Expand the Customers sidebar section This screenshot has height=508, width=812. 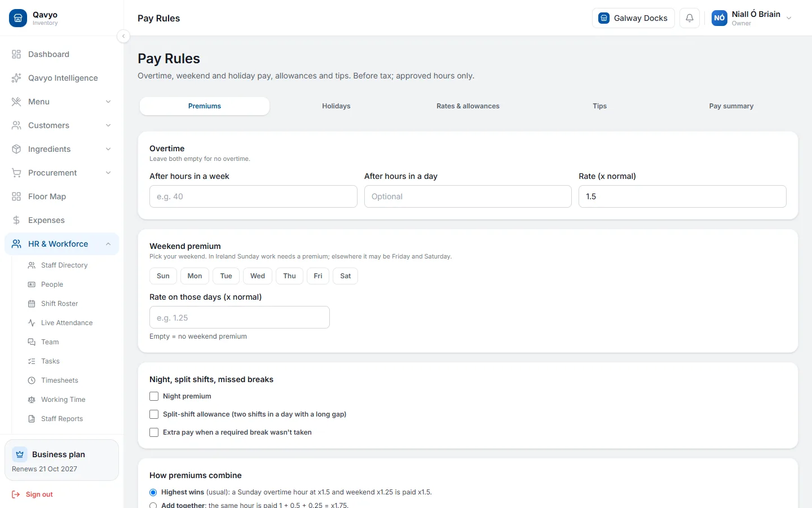point(108,125)
